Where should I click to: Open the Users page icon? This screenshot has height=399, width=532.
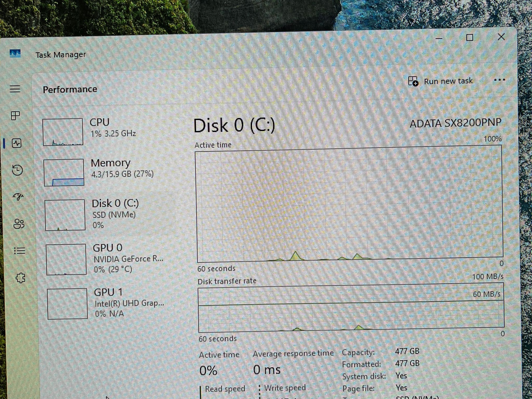19,224
